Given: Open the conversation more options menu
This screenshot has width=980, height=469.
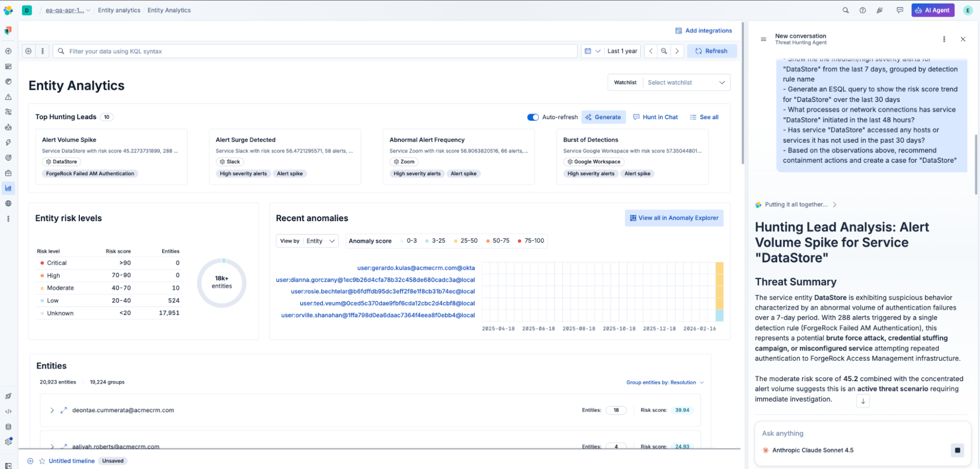Looking at the screenshot, I should [x=944, y=39].
